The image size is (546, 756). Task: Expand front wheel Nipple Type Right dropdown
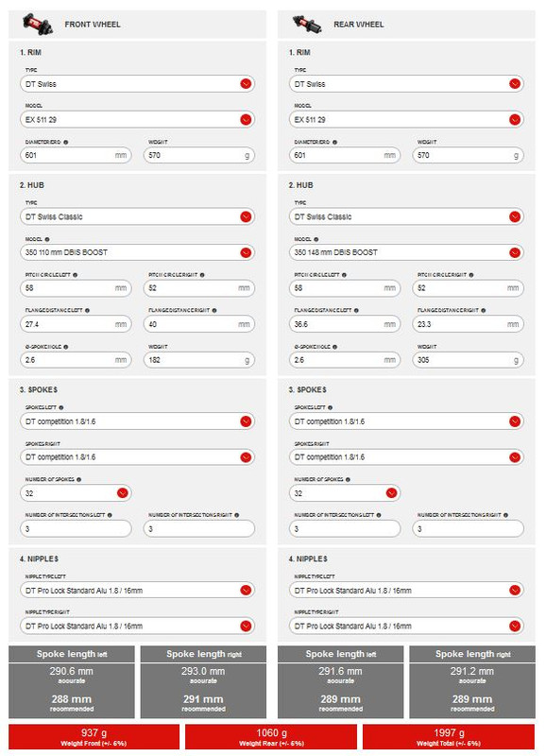click(x=137, y=626)
